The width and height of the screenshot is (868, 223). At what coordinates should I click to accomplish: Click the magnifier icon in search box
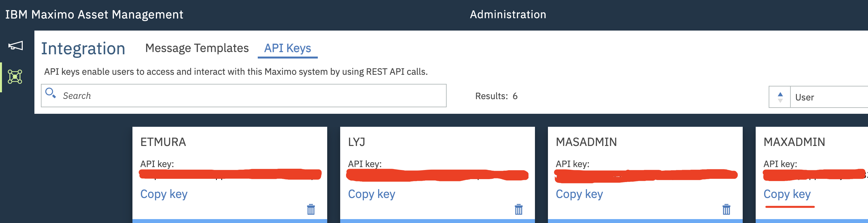tap(51, 93)
